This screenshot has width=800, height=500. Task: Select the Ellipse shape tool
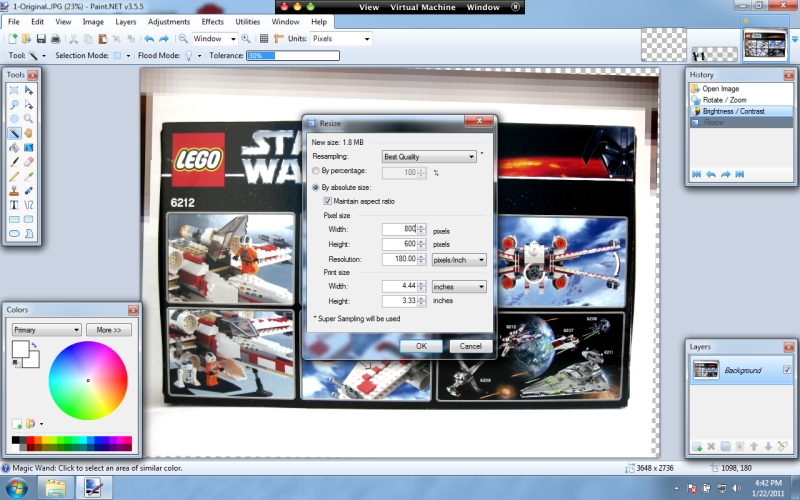(x=14, y=233)
